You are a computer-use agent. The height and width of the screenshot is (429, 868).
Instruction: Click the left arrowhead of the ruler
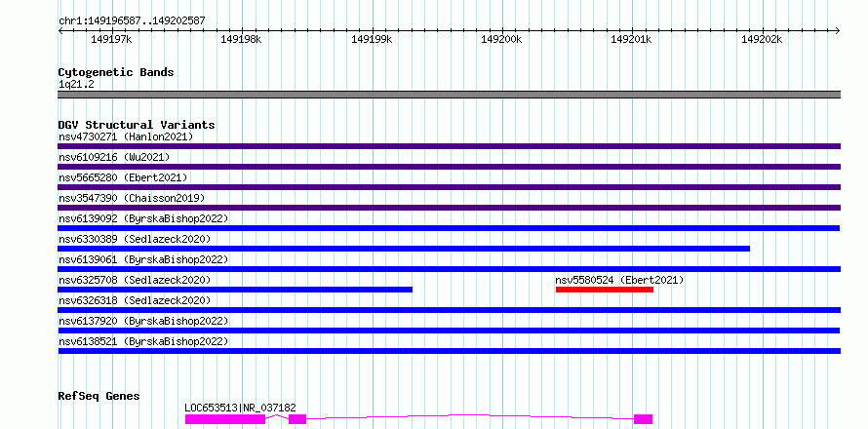(60, 31)
